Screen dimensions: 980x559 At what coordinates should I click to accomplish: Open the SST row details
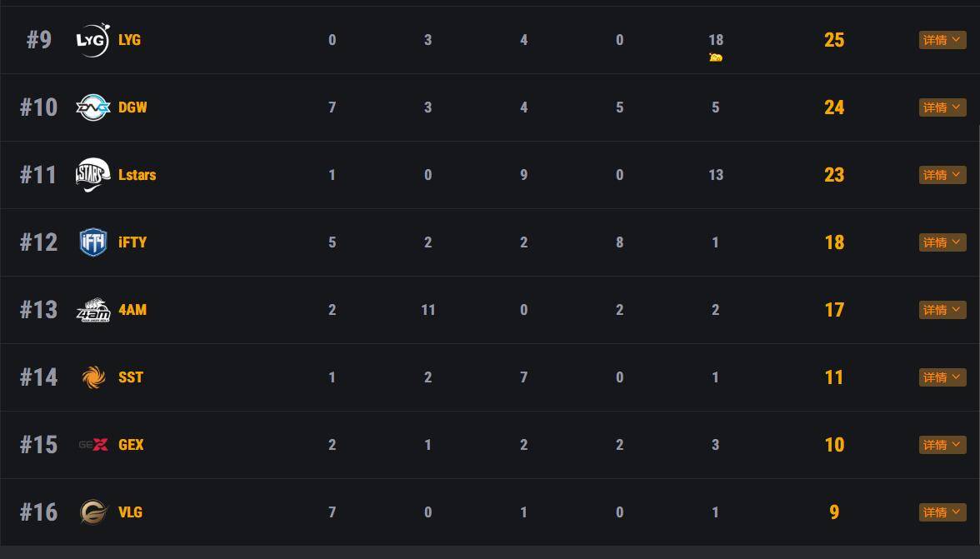pos(942,377)
